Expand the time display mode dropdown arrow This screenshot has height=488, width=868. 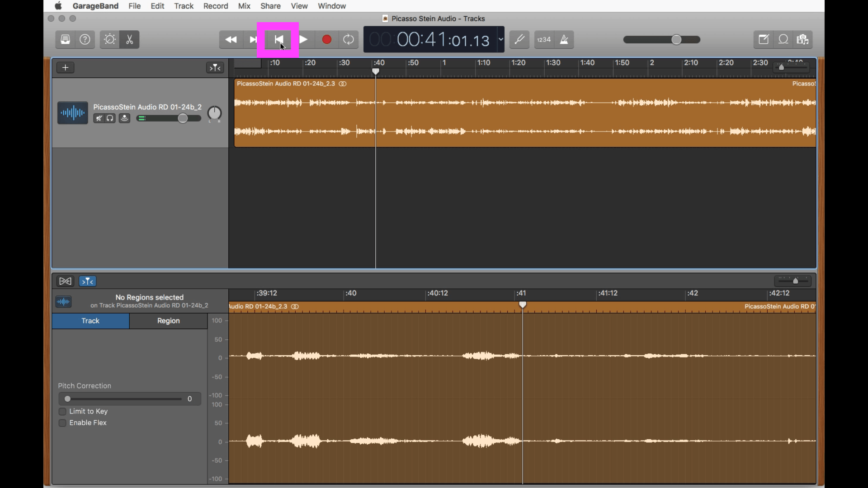click(501, 40)
